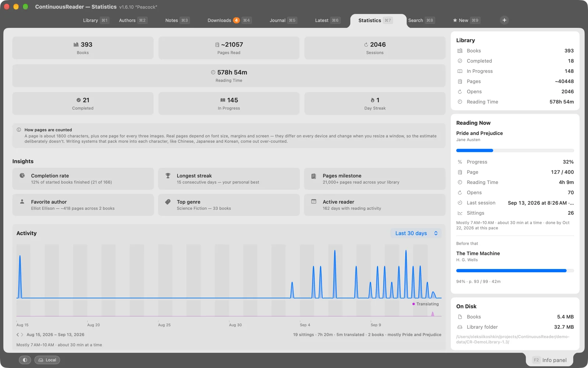The image size is (588, 368).
Task: Open the Last 30 days range dropdown
Action: coord(416,233)
